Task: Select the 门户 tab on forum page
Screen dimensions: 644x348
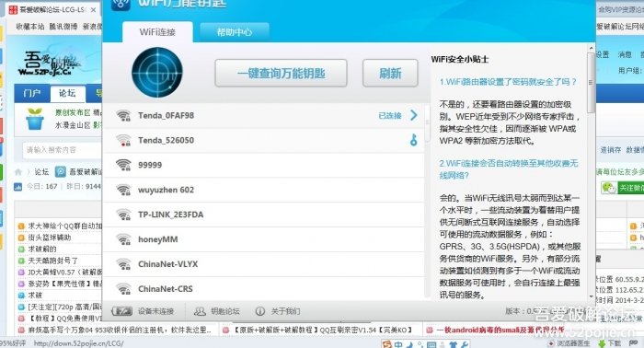Action: [x=32, y=94]
